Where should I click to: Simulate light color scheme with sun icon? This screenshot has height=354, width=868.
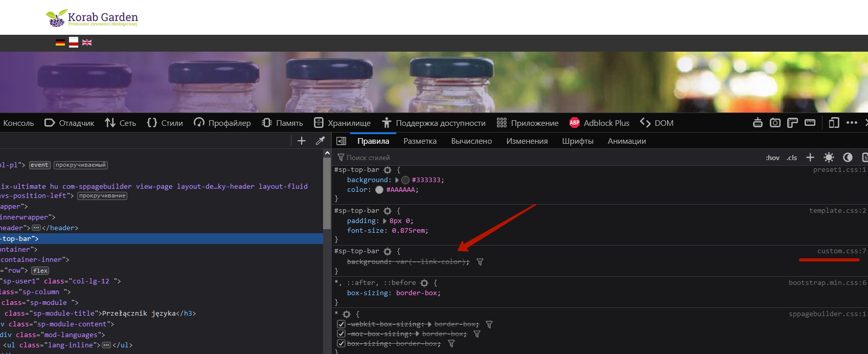pos(829,158)
